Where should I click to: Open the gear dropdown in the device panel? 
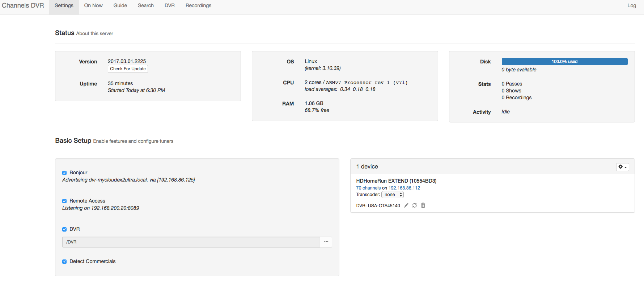(622, 167)
